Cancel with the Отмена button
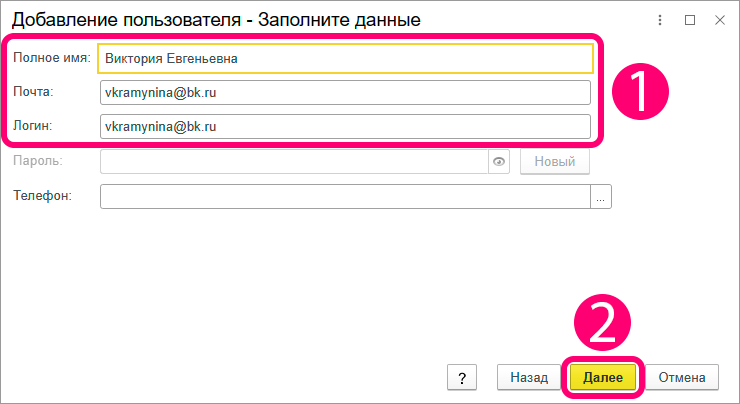This screenshot has height=404, width=740. [x=682, y=378]
